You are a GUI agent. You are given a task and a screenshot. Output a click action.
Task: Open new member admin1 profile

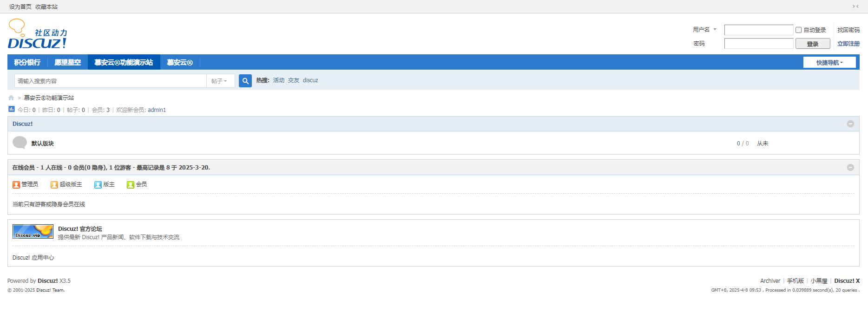click(157, 110)
